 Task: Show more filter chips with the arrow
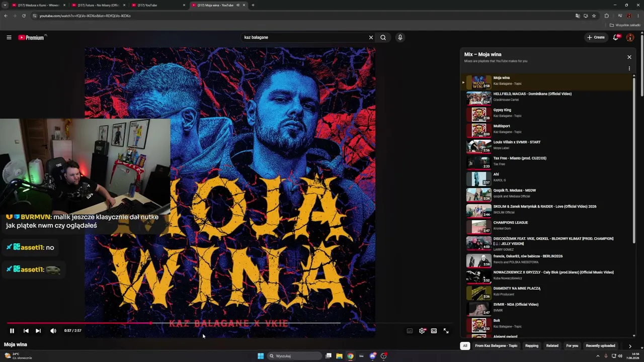pos(630,346)
